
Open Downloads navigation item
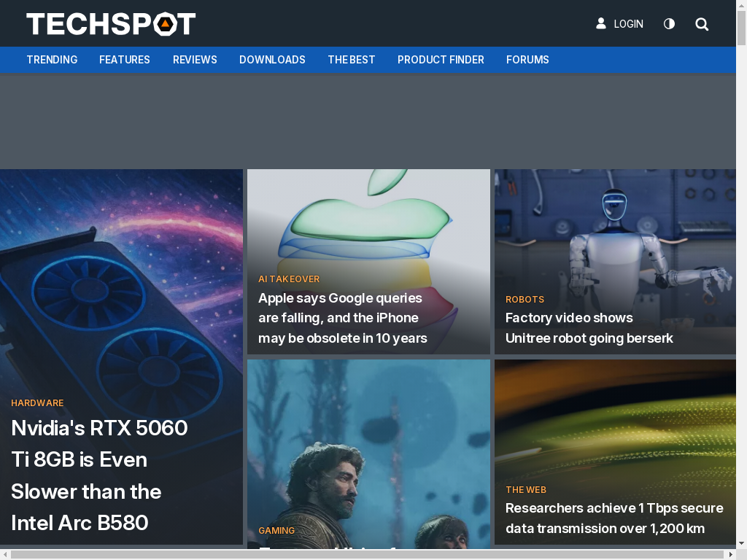coord(272,60)
